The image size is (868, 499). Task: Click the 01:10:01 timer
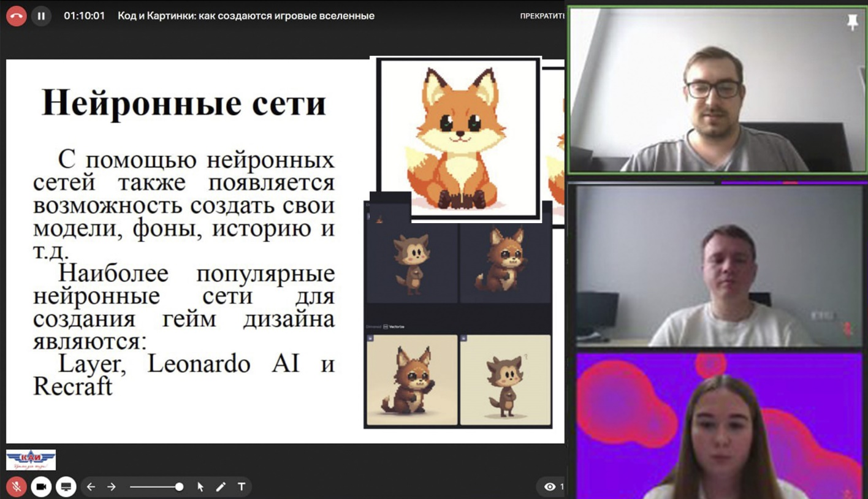click(x=84, y=16)
